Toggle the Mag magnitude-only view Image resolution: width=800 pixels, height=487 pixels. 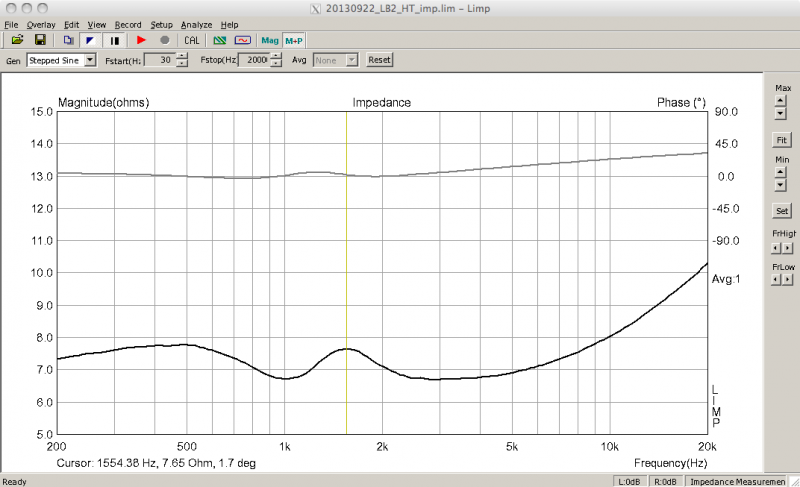[270, 40]
